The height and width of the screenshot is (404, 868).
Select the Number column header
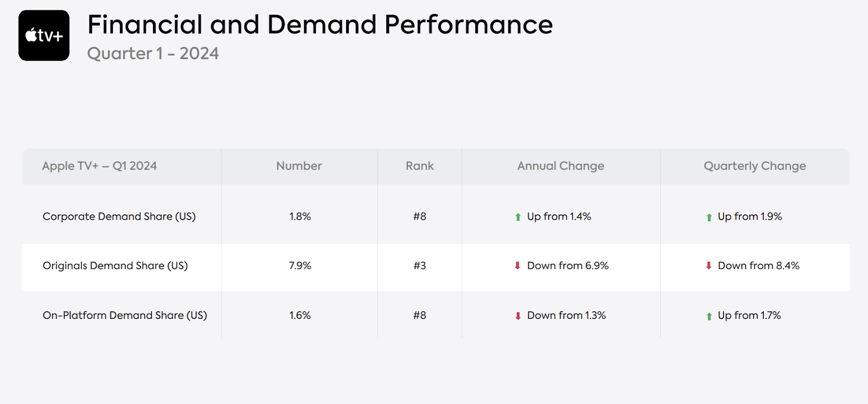tap(299, 166)
